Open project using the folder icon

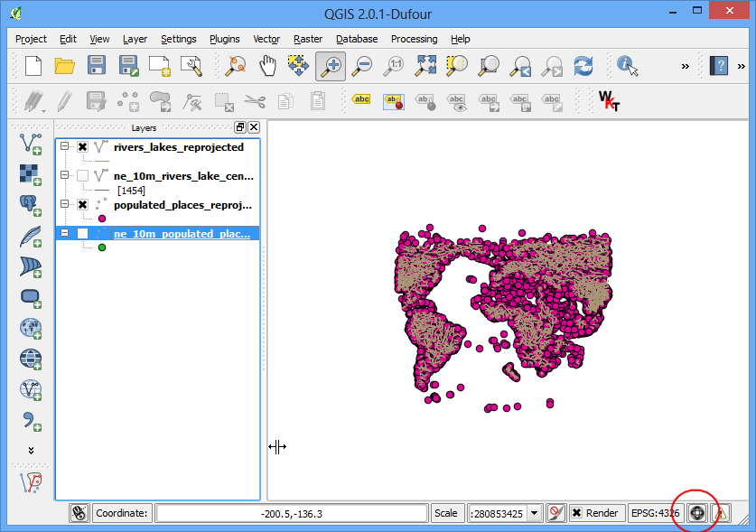pyautogui.click(x=65, y=66)
